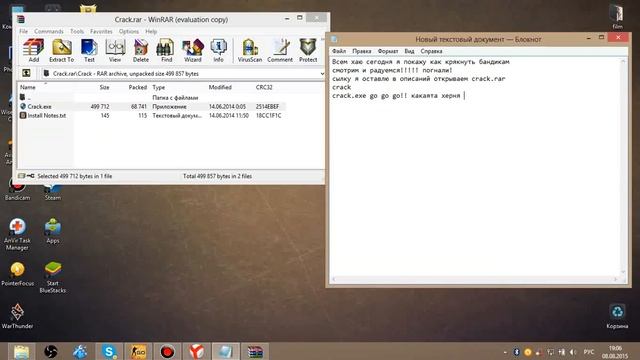Run VirusScan on the archive
The height and width of the screenshot is (360, 640).
click(x=250, y=51)
